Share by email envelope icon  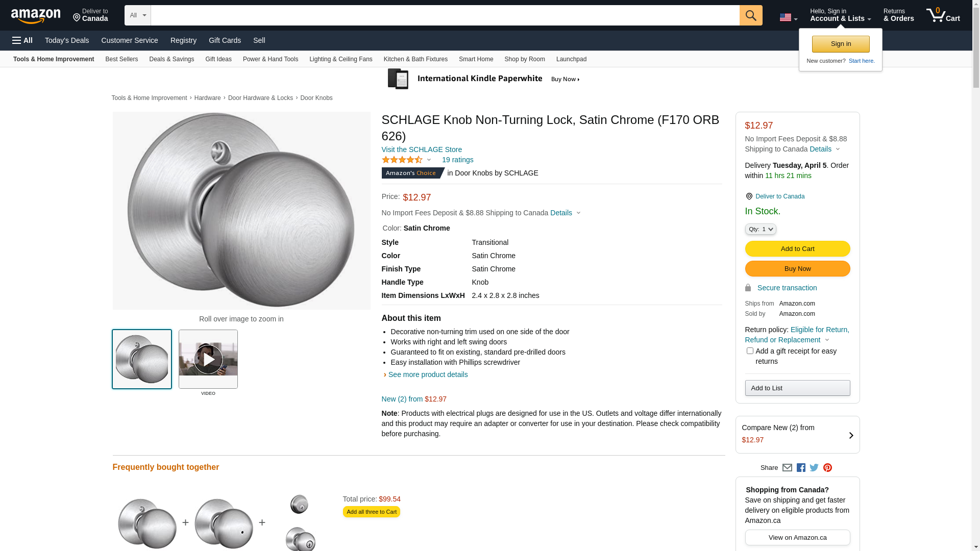(787, 468)
